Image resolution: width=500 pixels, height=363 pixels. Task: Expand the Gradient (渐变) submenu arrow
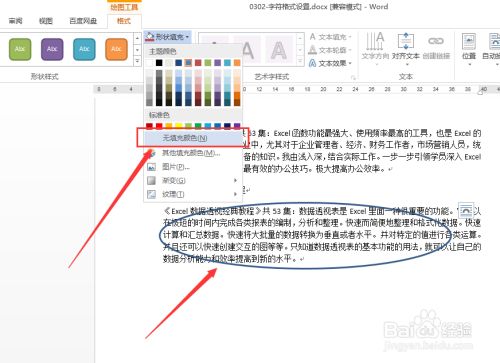pyautogui.click(x=235, y=180)
